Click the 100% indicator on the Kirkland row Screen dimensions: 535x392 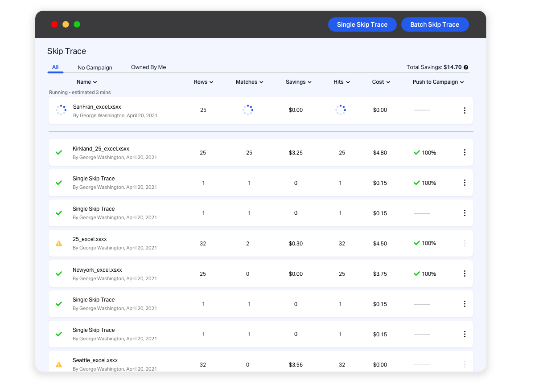424,152
